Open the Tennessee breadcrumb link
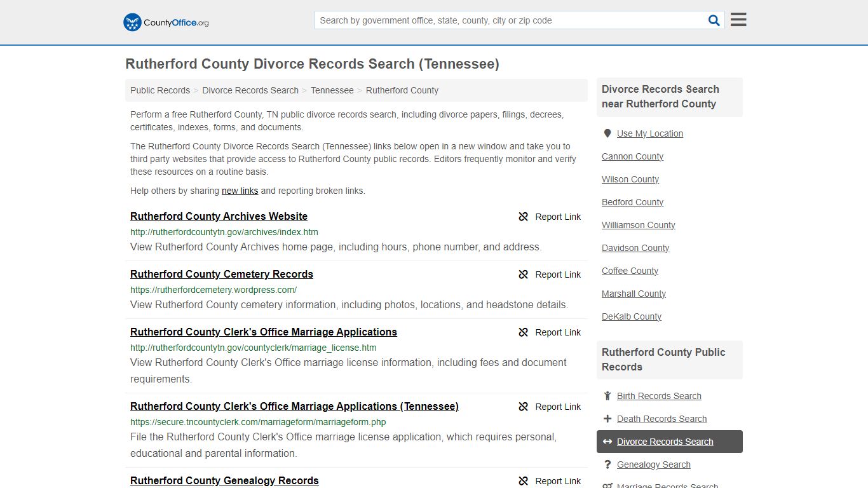 pos(332,90)
